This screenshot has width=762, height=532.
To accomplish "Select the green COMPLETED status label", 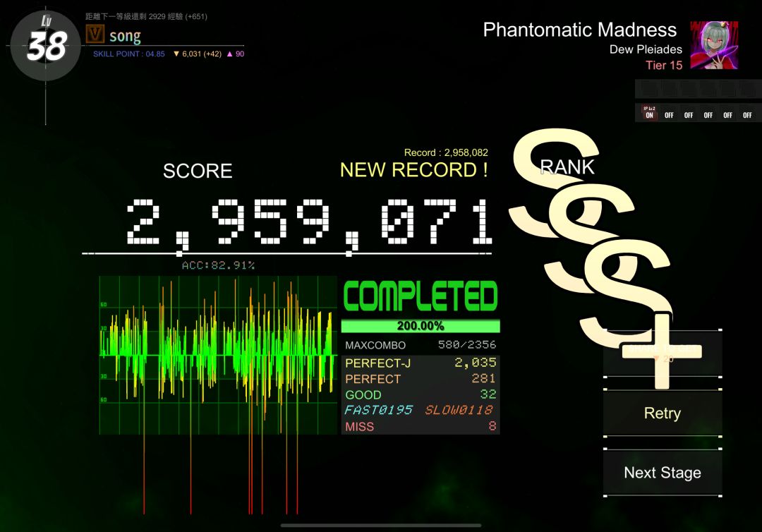I will pos(421,296).
